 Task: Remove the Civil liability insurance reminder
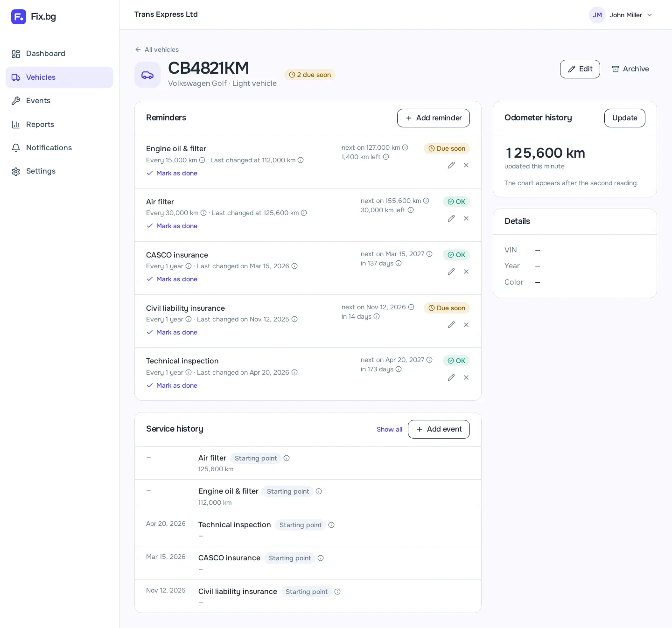(466, 325)
